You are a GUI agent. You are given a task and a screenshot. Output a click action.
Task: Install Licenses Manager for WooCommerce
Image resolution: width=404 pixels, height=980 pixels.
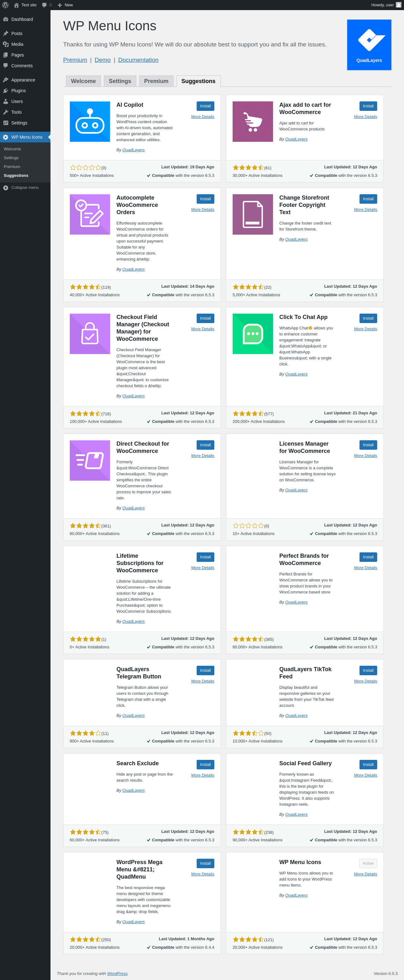click(x=368, y=445)
